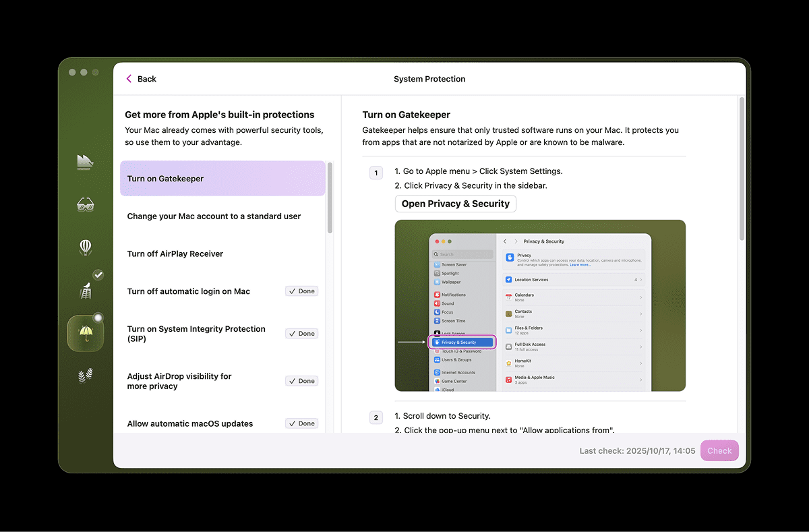This screenshot has width=809, height=532.
Task: Click Done badge for AirDrop visibility
Action: [x=301, y=381]
